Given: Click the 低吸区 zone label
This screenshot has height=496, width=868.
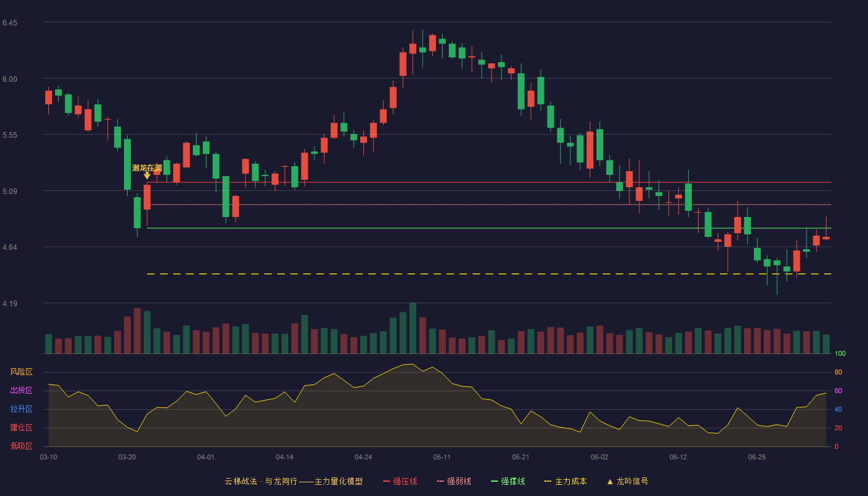Looking at the screenshot, I should [22, 446].
